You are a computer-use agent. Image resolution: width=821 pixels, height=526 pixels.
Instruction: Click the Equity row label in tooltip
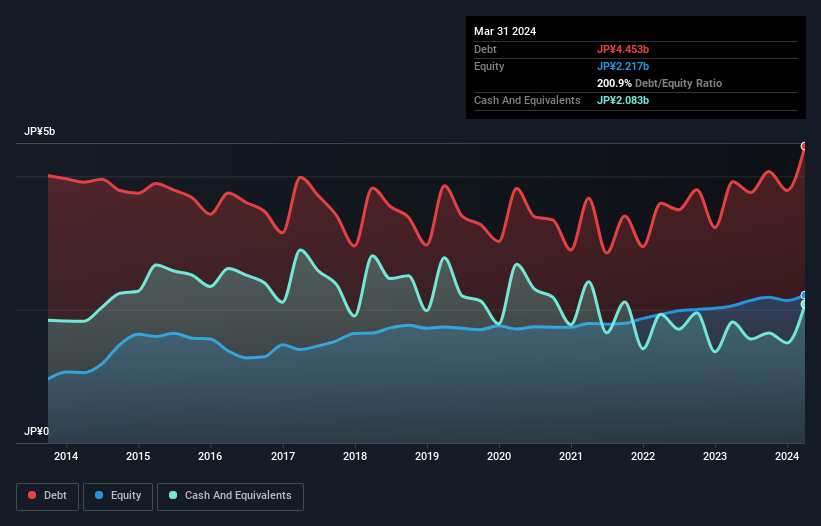point(489,66)
